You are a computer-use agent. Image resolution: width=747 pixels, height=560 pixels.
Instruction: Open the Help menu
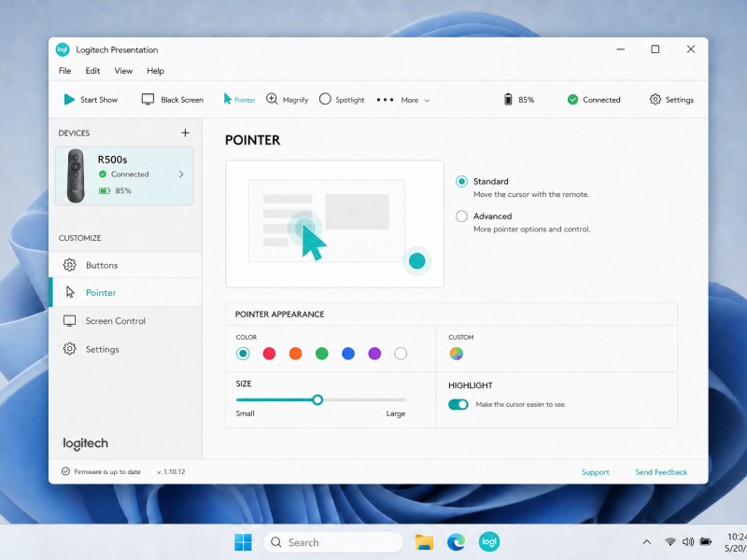(x=155, y=71)
